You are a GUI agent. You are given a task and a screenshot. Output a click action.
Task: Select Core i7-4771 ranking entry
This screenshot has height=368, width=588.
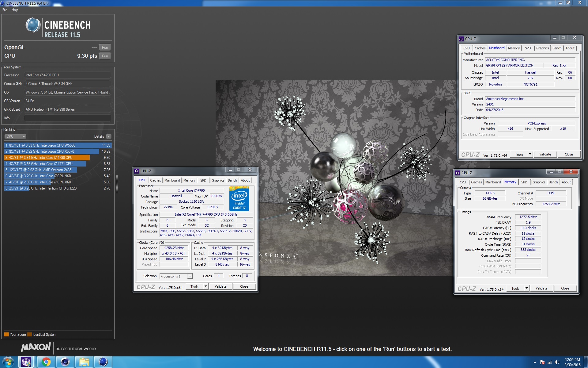(58, 164)
